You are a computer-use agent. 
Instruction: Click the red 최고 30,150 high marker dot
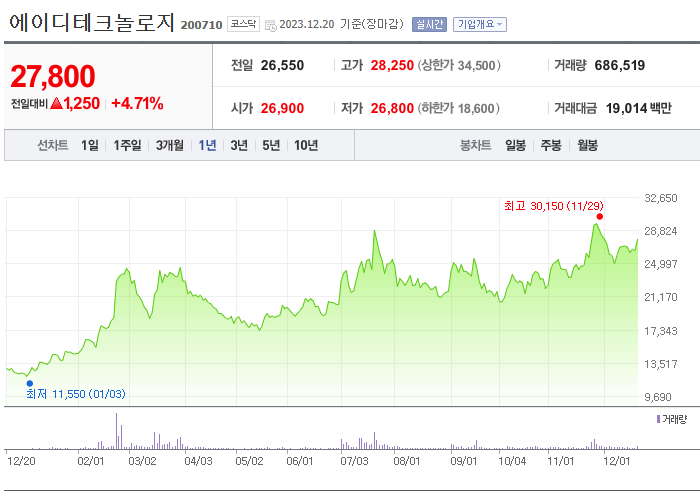[600, 216]
